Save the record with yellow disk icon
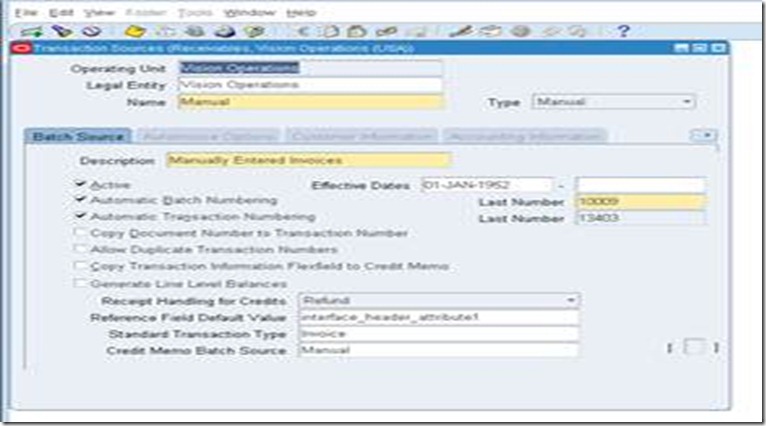Screen dimensions: 766x426 click(x=135, y=32)
